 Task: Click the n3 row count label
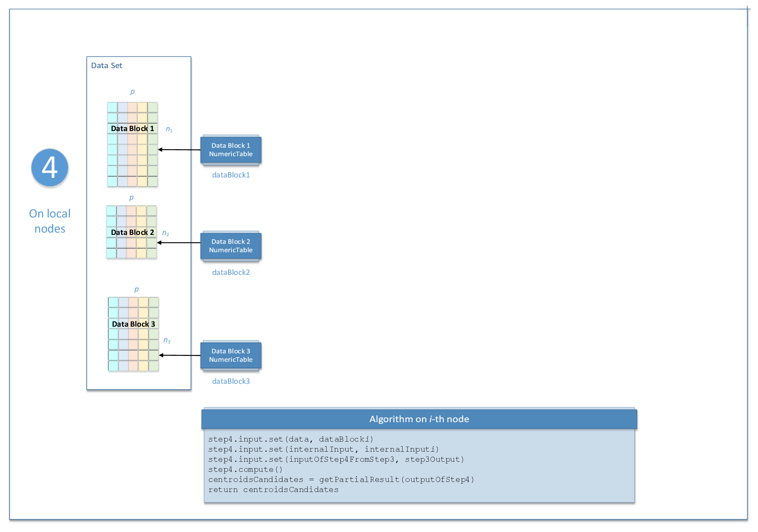coord(167,340)
